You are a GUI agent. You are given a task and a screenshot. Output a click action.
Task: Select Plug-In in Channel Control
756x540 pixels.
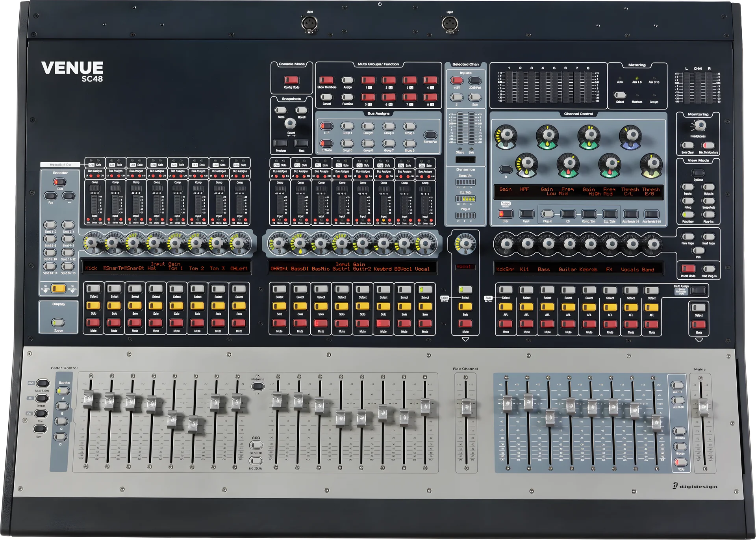point(547,214)
